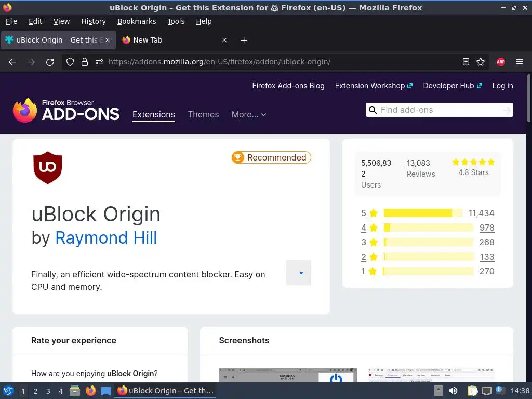Toggle reader view icon
This screenshot has width=532, height=399.
466,62
